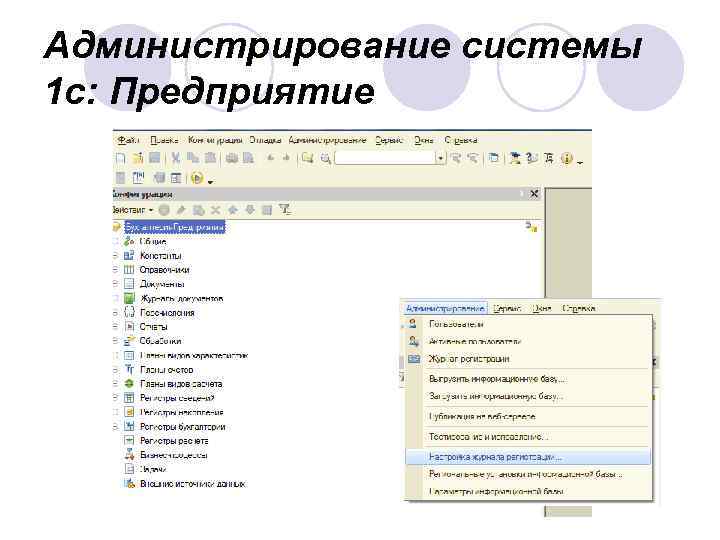Select highlighted Настройка журнала регистрации entry

(x=528, y=457)
